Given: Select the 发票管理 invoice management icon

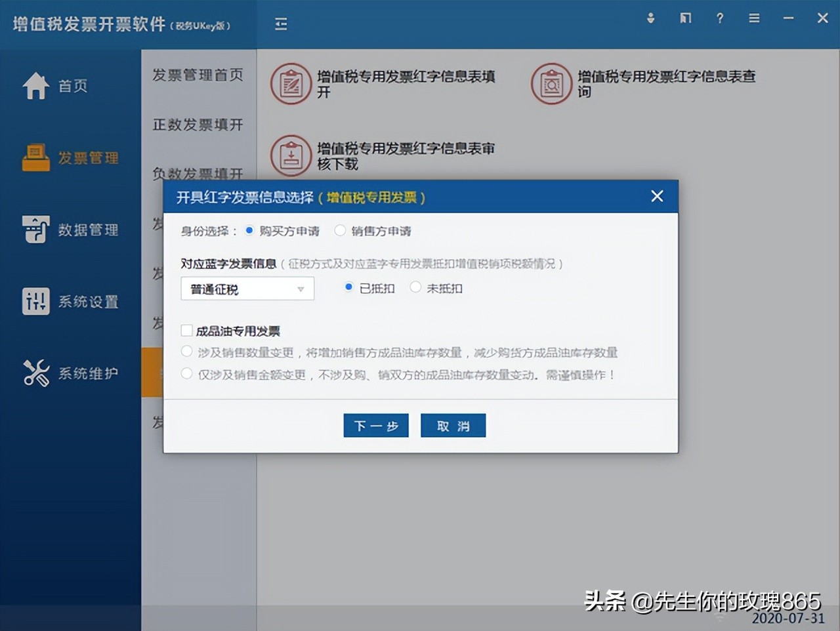Looking at the screenshot, I should tap(72, 157).
